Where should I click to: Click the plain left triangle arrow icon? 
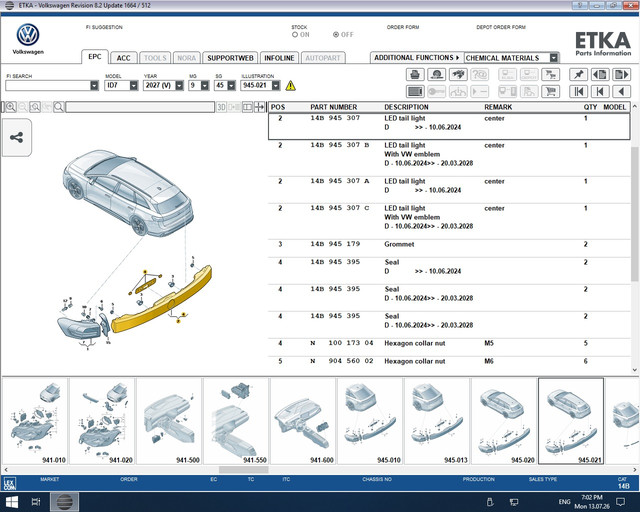tap(621, 91)
